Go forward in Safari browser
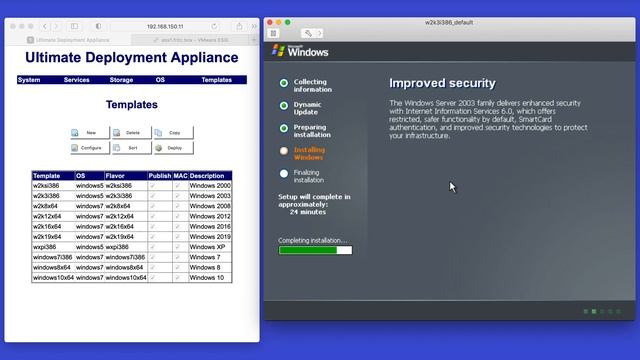The width and height of the screenshot is (640, 360). pyautogui.click(x=56, y=26)
